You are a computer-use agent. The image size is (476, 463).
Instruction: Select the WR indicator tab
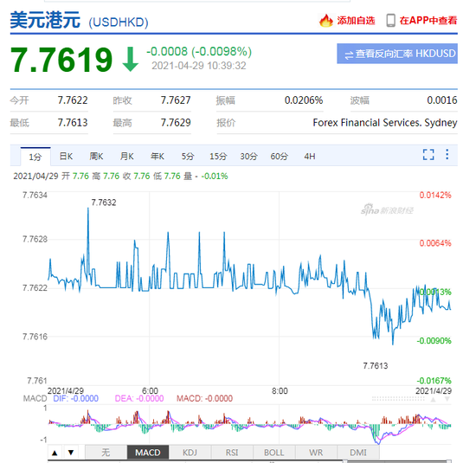pyautogui.click(x=316, y=453)
